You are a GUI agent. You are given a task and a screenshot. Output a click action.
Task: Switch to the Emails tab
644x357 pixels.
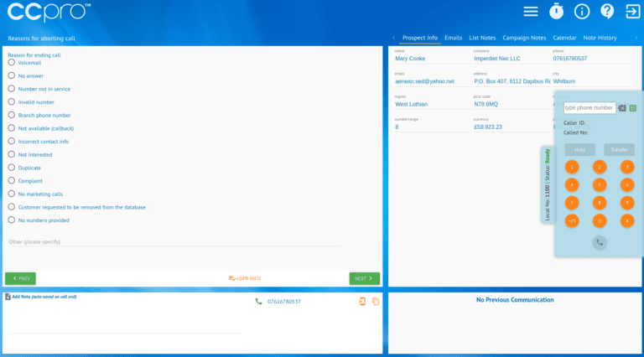click(453, 38)
